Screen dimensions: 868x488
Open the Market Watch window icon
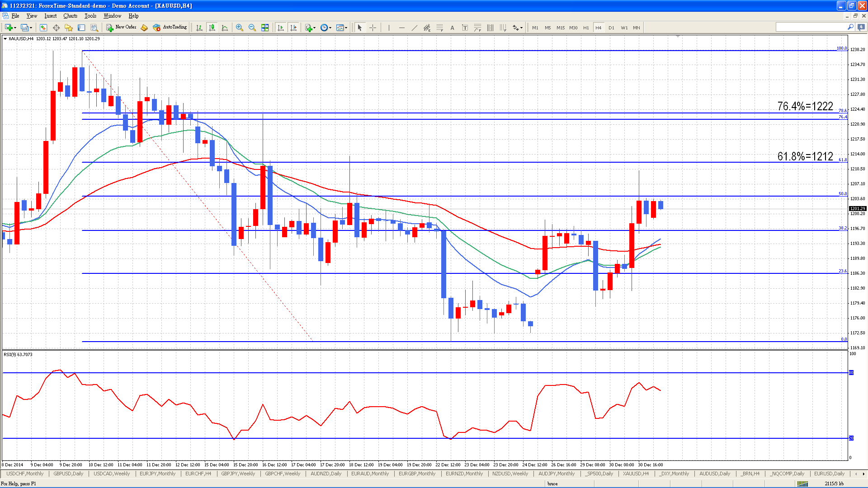tap(43, 28)
